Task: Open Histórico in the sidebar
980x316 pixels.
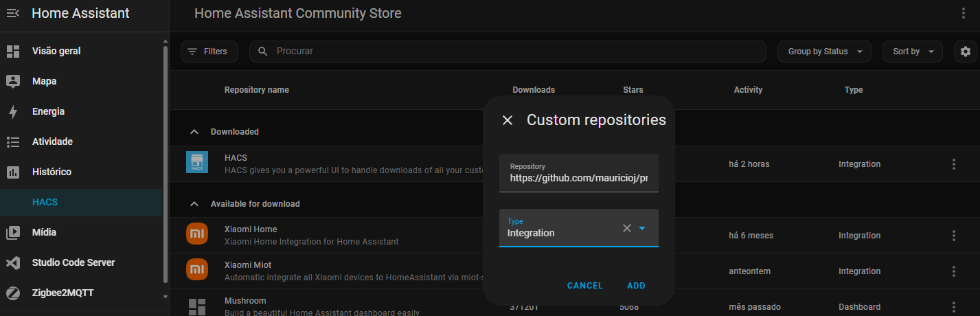Action: [x=81, y=172]
